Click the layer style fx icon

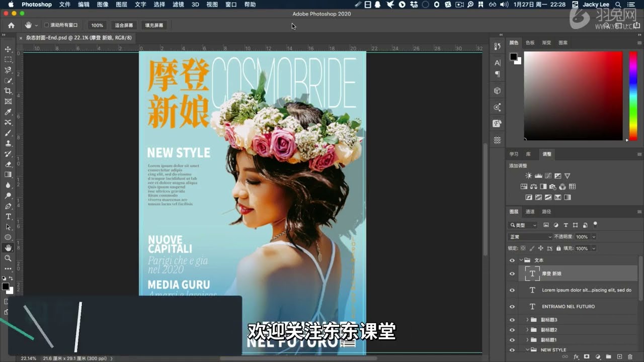[577, 356]
